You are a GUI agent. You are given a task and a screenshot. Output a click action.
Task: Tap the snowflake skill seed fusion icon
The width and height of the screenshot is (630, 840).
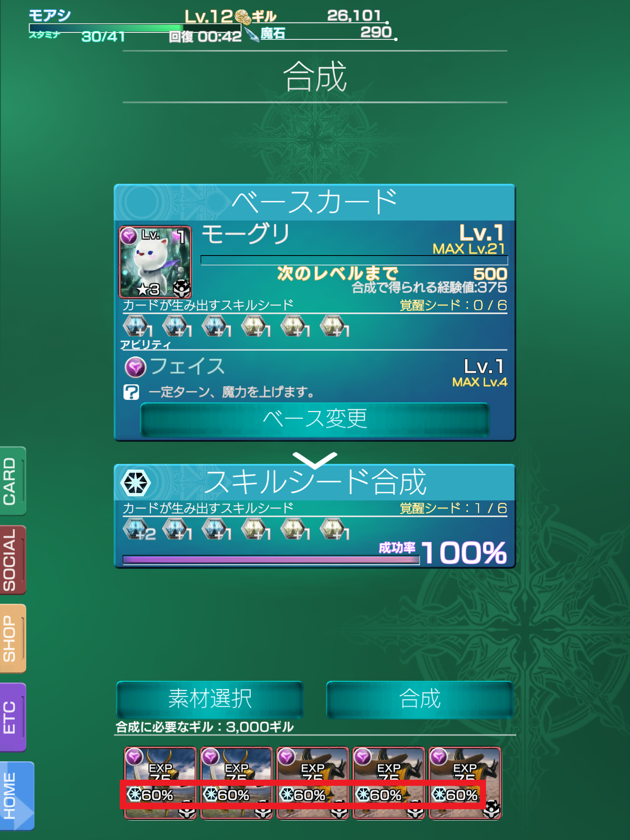[135, 483]
